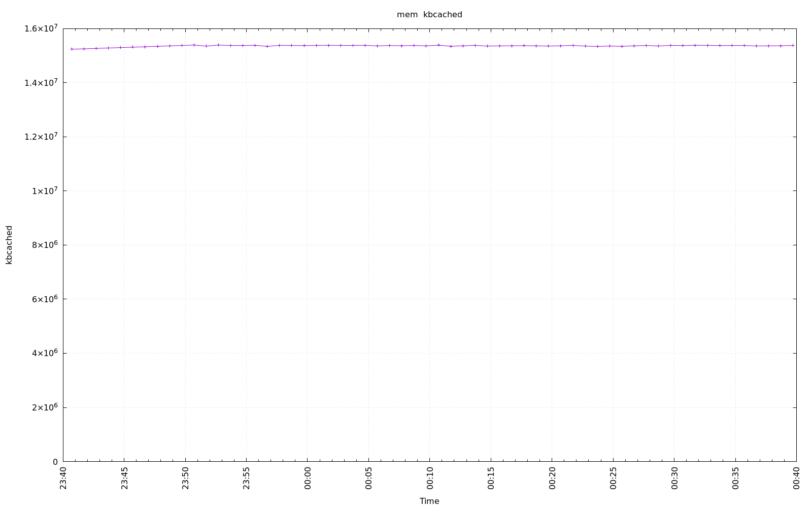Select the 23:40 time tick label
The height and width of the screenshot is (508, 812).
(x=63, y=479)
